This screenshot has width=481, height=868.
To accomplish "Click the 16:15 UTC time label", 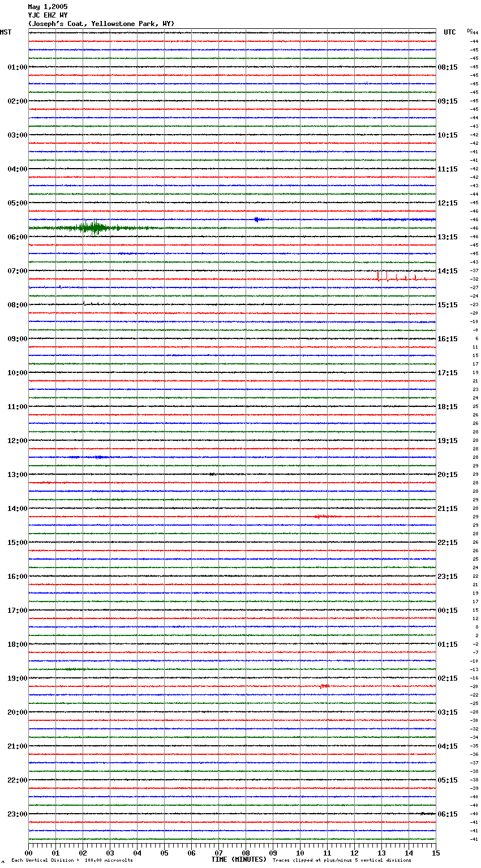I will 448,339.
